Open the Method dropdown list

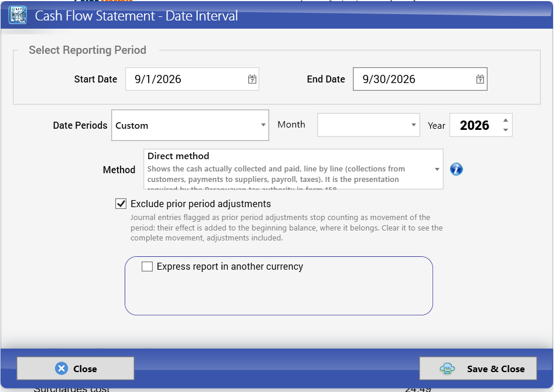coord(437,169)
